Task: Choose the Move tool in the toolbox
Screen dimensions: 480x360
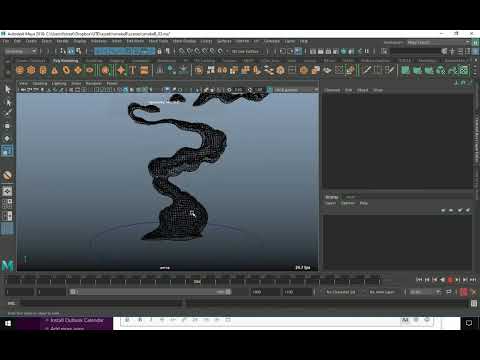Action: (x=8, y=126)
